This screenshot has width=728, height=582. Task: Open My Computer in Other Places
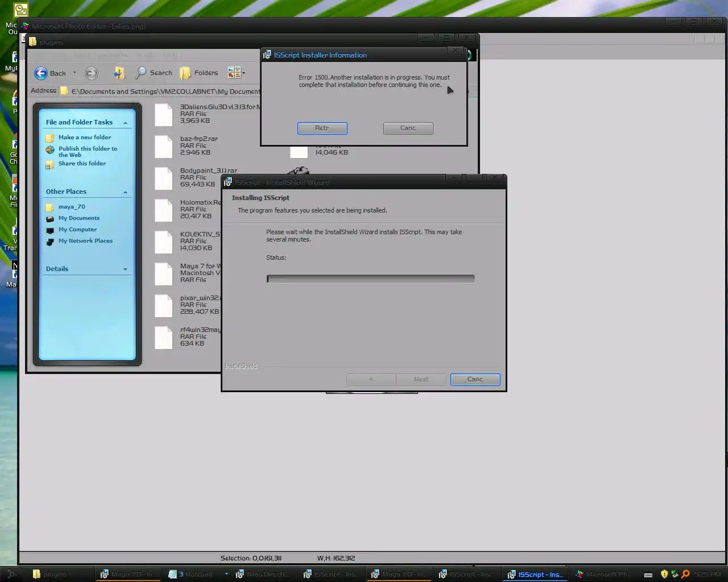tap(77, 230)
